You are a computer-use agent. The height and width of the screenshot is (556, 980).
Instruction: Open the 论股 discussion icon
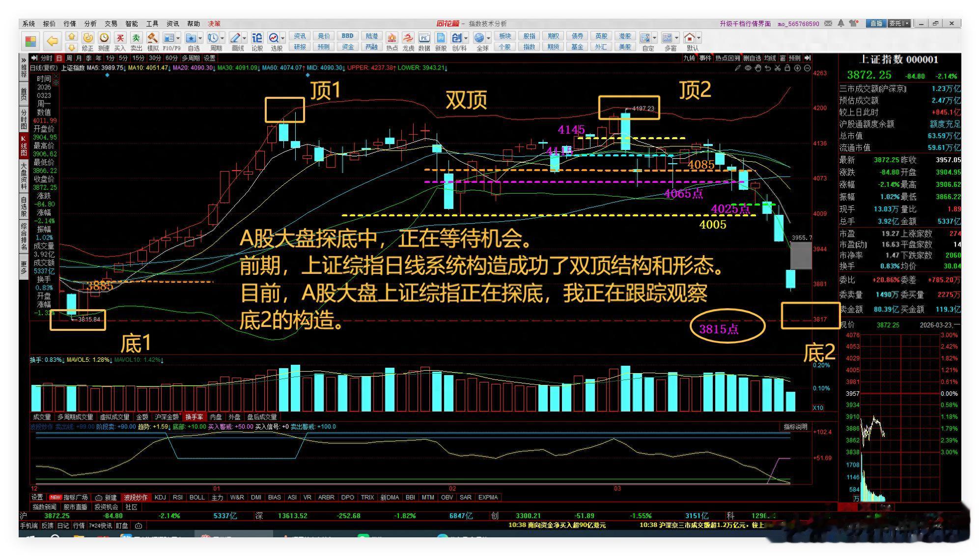[x=257, y=38]
